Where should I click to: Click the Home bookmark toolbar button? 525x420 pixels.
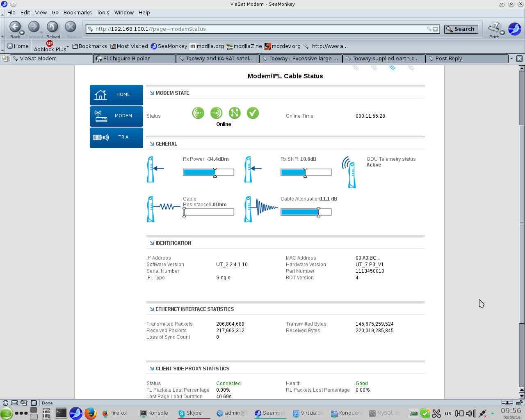coord(18,46)
